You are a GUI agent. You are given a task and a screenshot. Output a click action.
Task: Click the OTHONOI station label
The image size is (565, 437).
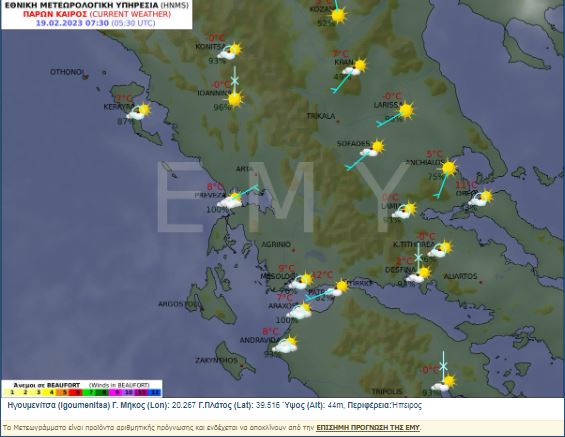67,72
